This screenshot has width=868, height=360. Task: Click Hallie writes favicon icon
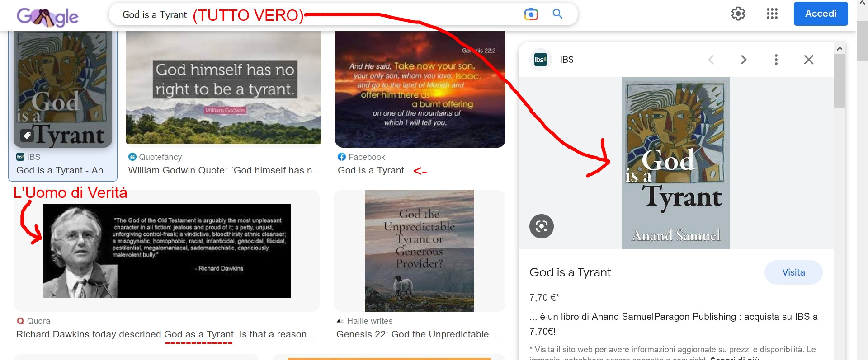(340, 321)
